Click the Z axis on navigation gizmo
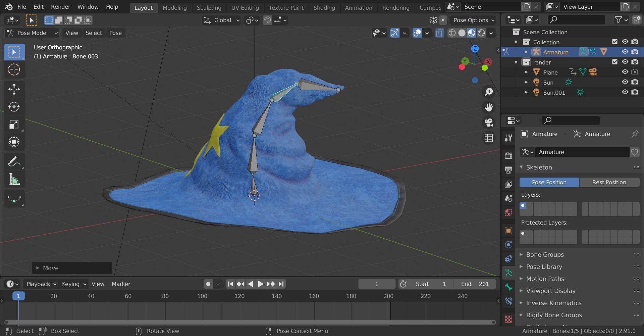 pyautogui.click(x=475, y=49)
